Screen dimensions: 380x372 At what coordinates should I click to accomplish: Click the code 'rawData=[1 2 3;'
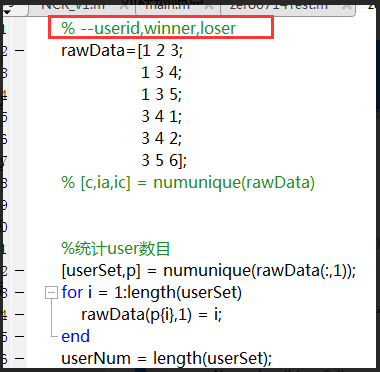pos(122,51)
